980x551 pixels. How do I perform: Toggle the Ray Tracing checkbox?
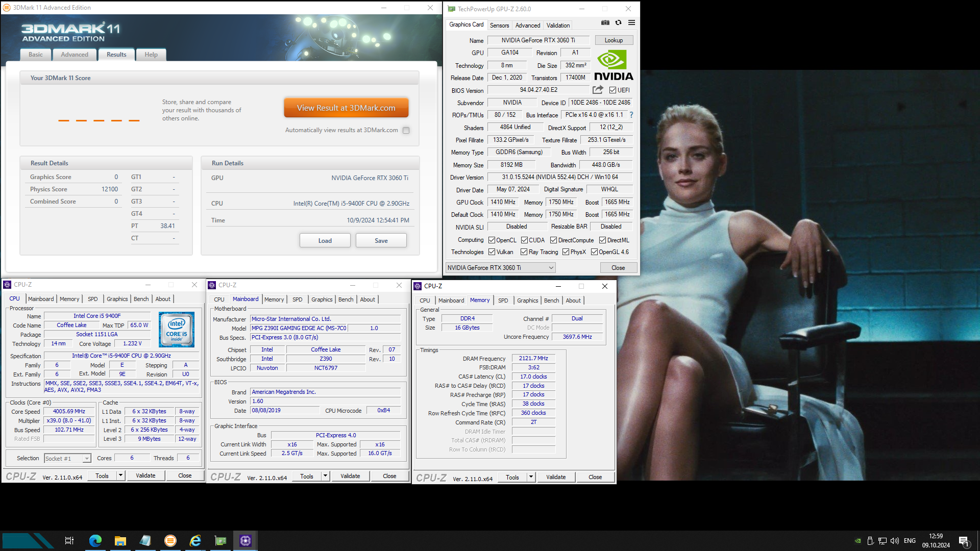(524, 252)
